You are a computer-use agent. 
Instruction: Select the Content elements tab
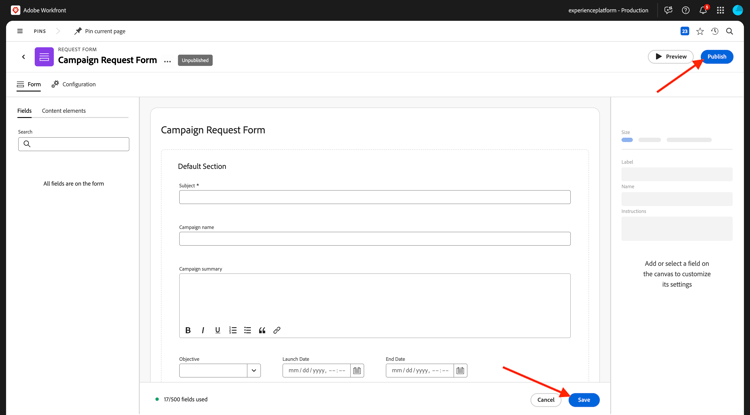point(64,111)
